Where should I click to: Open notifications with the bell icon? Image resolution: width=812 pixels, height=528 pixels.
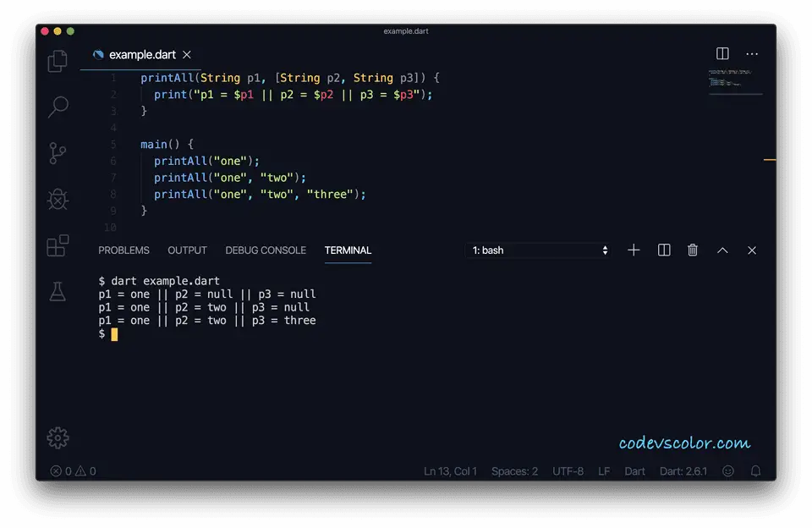[x=755, y=471]
